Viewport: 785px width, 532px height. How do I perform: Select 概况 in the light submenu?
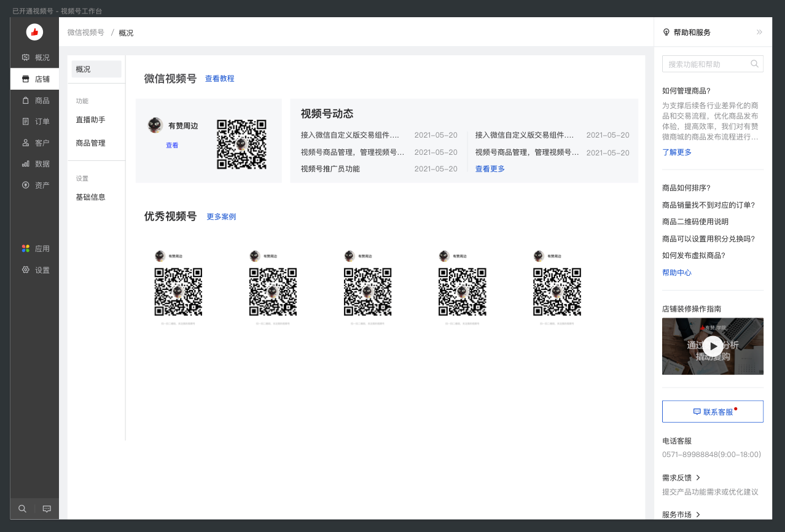[x=96, y=69]
